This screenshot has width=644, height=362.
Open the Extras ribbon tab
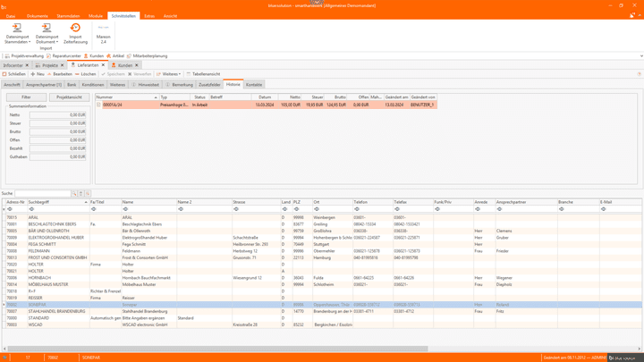[x=148, y=15]
